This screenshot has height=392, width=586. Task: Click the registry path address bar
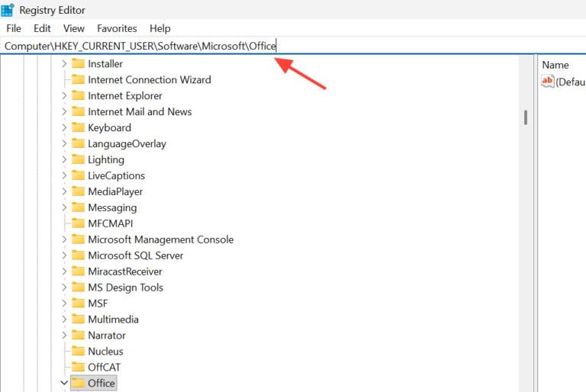(x=293, y=47)
